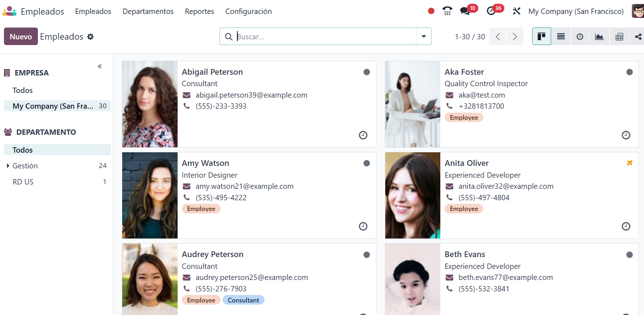Viewport: 644px width, 315px height.
Task: Switch to list view
Action: pos(561,36)
